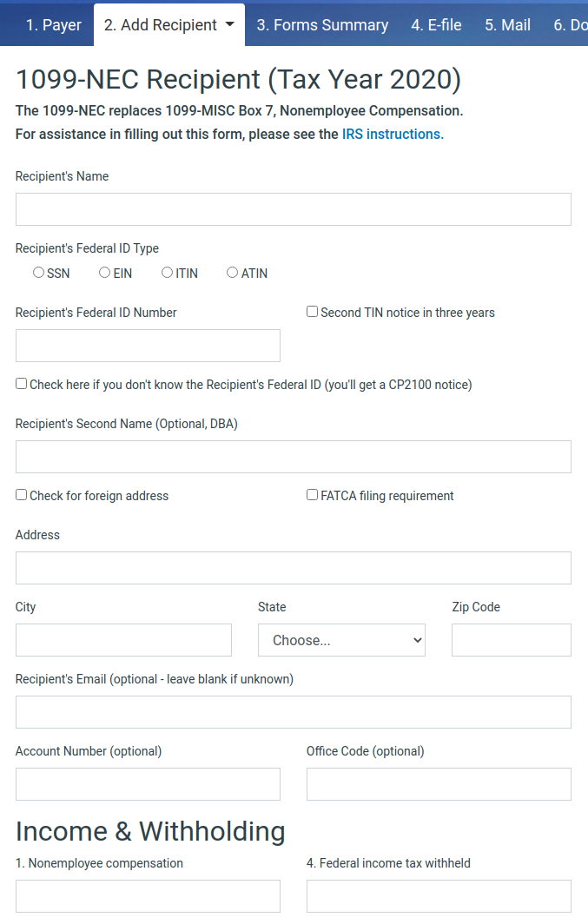The width and height of the screenshot is (588, 924).
Task: Expand the State dropdown
Action: [x=341, y=640]
